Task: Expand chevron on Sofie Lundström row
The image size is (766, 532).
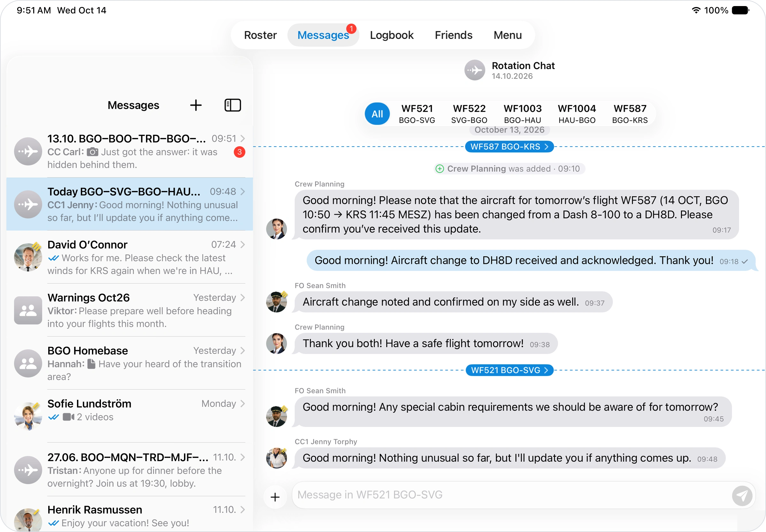Action: point(243,403)
